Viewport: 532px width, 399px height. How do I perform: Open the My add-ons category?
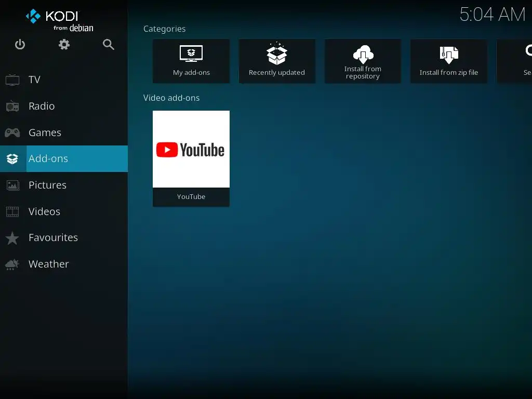coord(191,61)
